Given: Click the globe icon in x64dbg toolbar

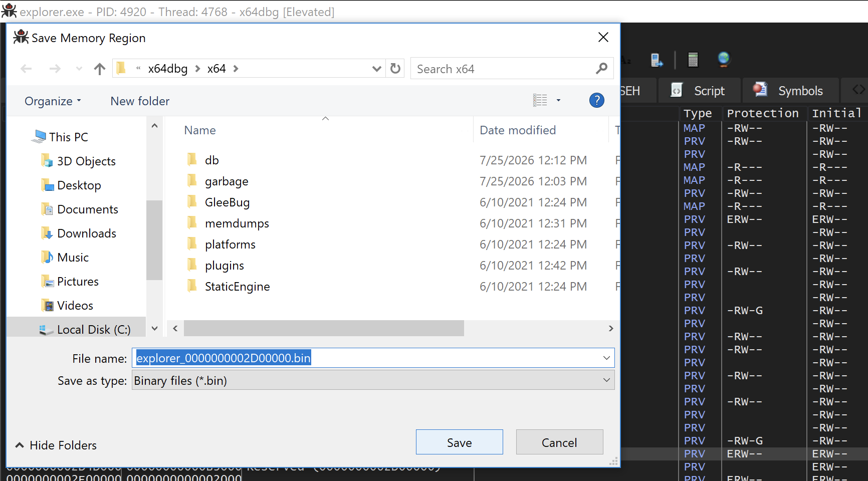Looking at the screenshot, I should [723, 59].
